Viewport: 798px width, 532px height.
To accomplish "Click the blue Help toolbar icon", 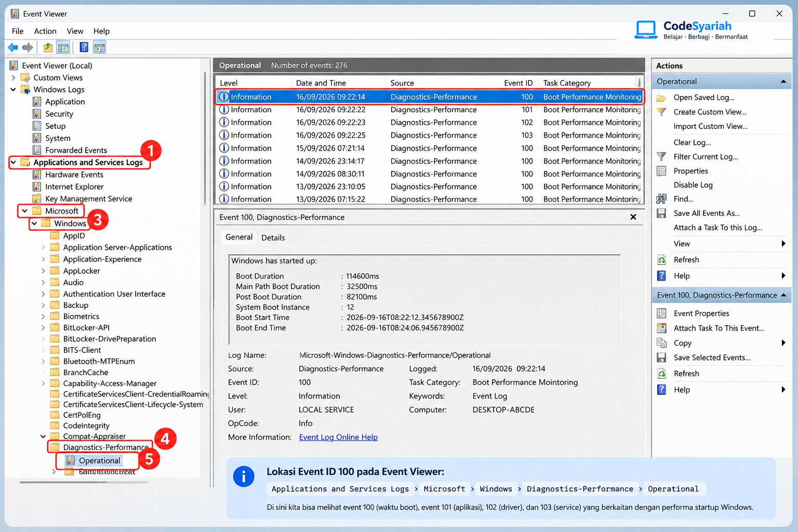I will pyautogui.click(x=84, y=48).
